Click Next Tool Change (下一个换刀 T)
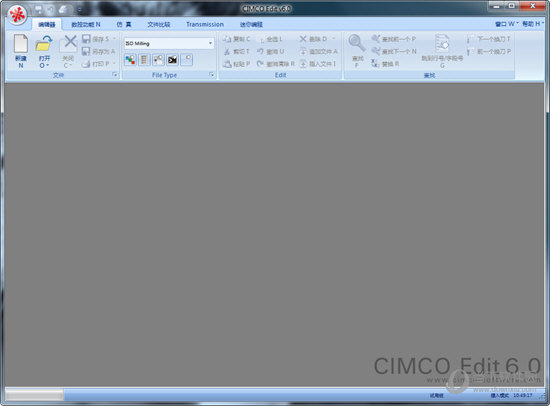The height and width of the screenshot is (406, 550). tap(489, 39)
